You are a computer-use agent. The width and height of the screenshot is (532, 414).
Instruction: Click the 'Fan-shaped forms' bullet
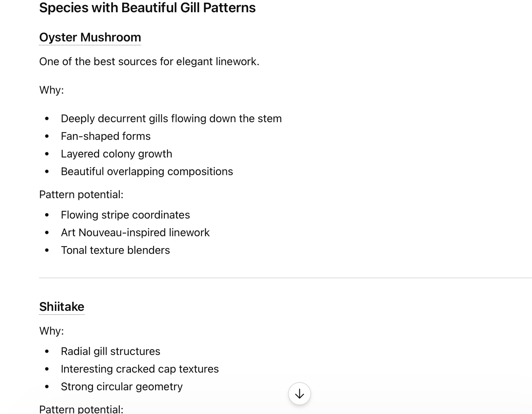(x=106, y=136)
